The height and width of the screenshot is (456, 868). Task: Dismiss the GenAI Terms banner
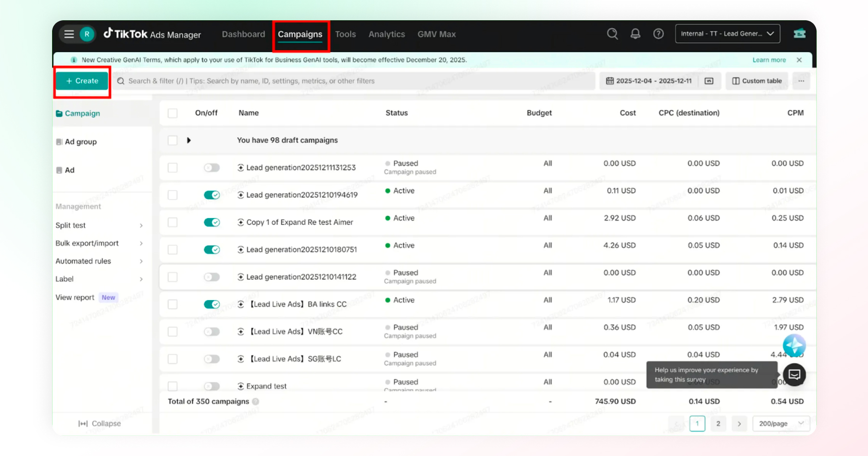tap(799, 60)
